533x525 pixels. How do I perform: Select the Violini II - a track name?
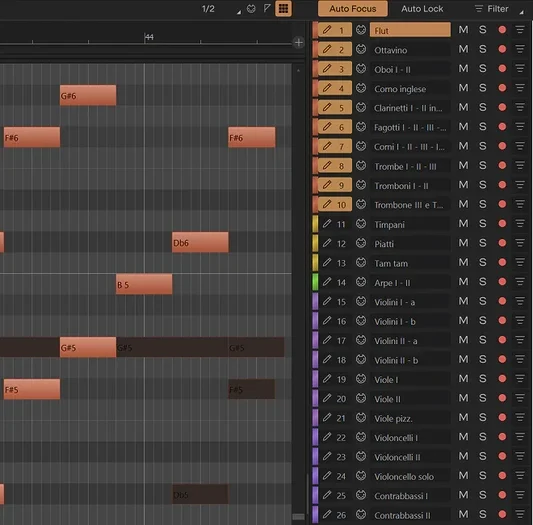[410, 340]
